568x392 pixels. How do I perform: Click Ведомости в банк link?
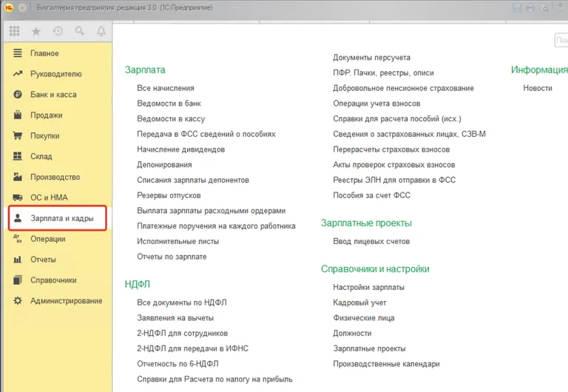coord(169,104)
